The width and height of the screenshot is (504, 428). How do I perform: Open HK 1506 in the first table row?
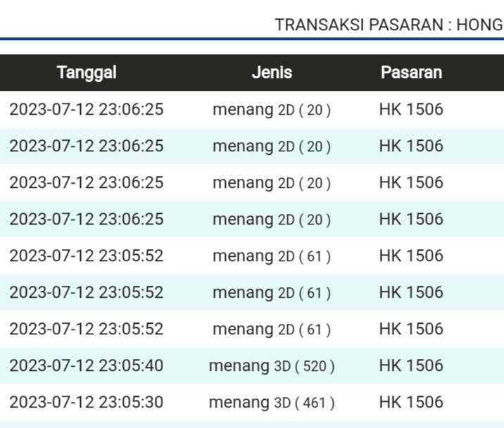[x=411, y=109]
